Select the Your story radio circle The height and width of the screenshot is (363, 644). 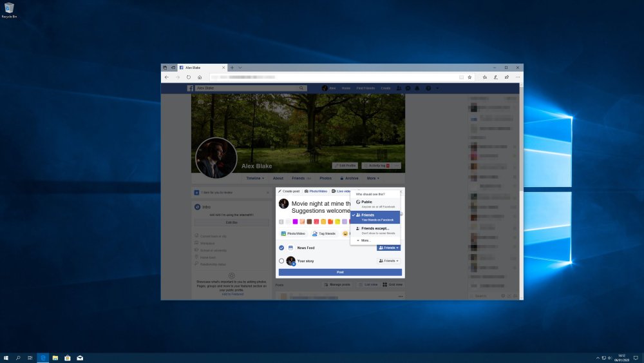pos(281,261)
